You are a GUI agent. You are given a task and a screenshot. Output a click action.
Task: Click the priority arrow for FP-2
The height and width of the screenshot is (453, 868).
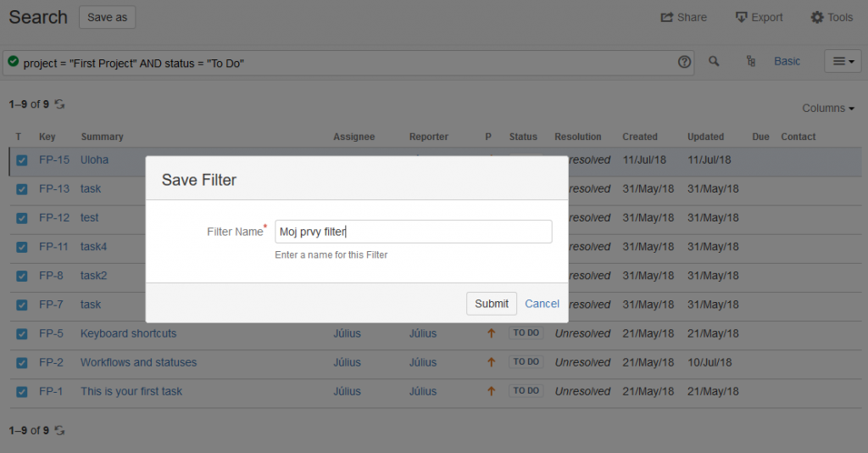point(491,362)
